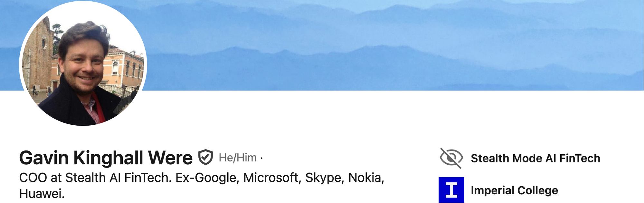Screen dimensions: 644x203
Task: Click the crossed-out eye Stealth Mode icon
Action: tap(451, 158)
